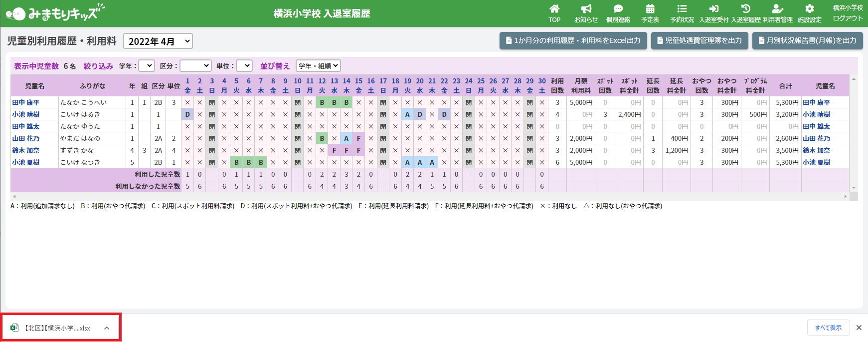
Task: Click 児童処遇費管理簿を出力 button
Action: click(x=699, y=40)
